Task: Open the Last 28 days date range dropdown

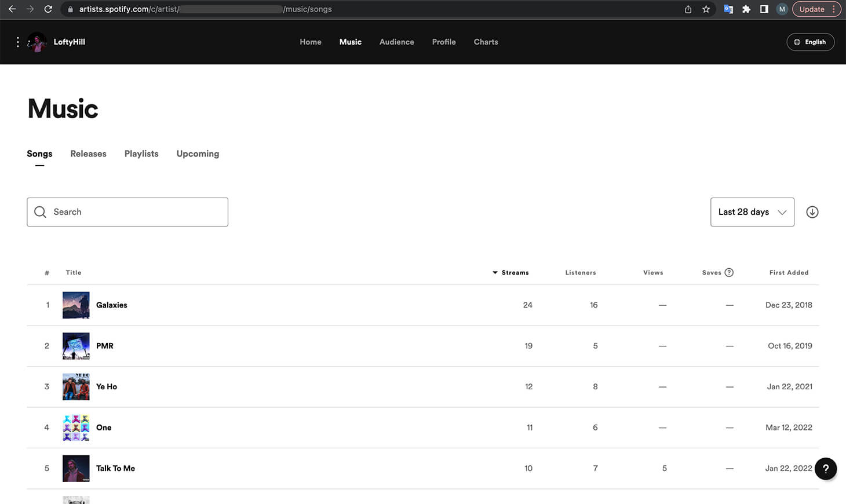Action: coord(752,212)
